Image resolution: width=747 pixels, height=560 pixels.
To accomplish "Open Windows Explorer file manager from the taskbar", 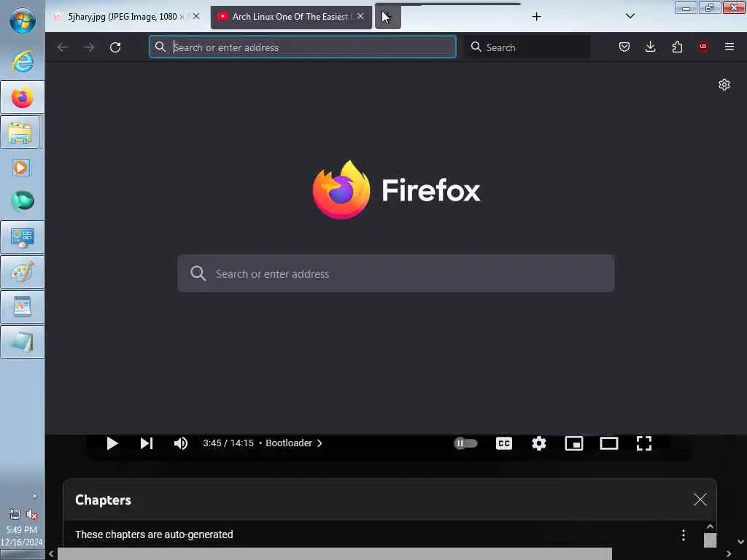I will tap(21, 133).
